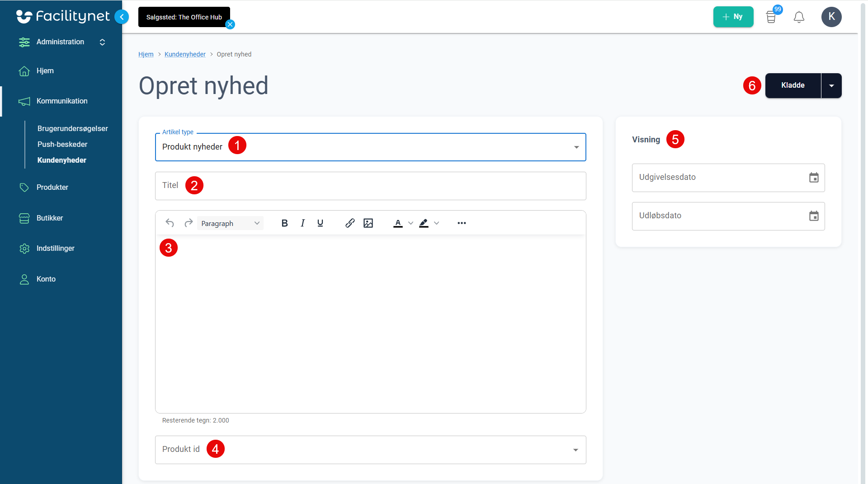Click the page vertical scrollbar

863,242
